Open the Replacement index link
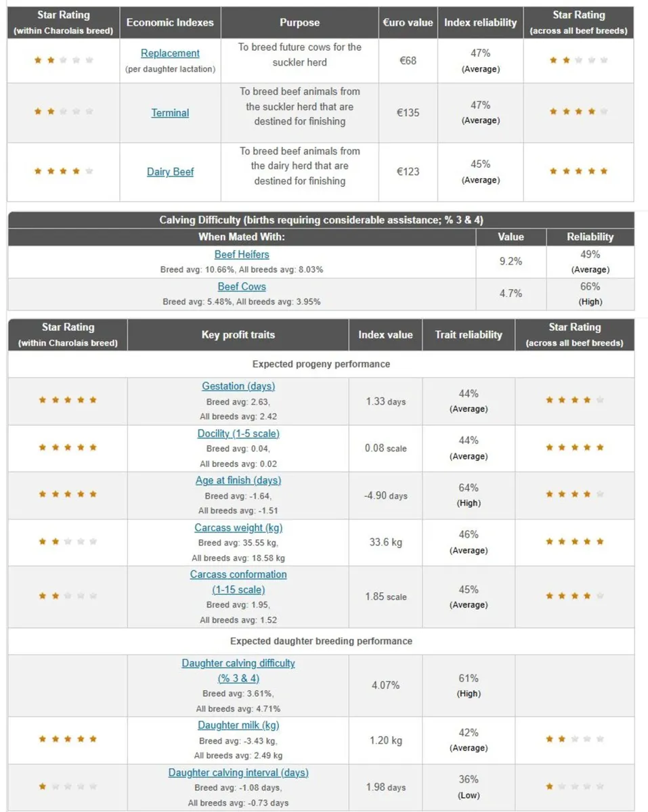648x812 pixels. pos(170,53)
